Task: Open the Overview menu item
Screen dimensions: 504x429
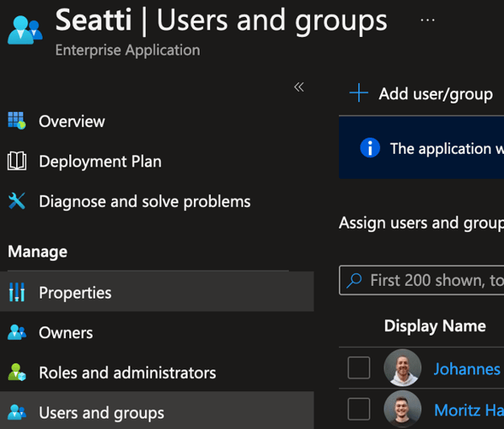Action: [x=72, y=122]
